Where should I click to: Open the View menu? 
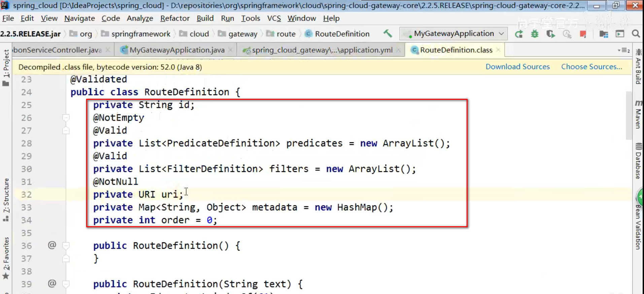tap(49, 18)
